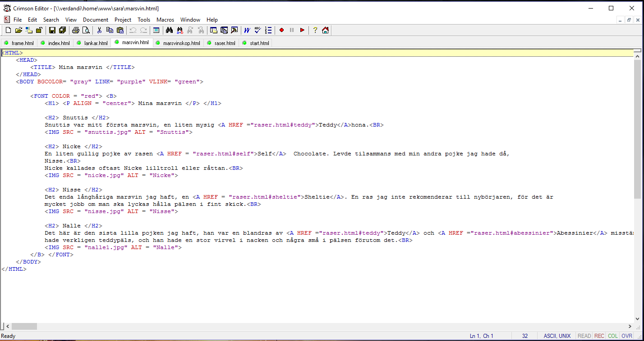644x341 pixels.
Task: Click the pause macro recording icon
Action: point(292,30)
